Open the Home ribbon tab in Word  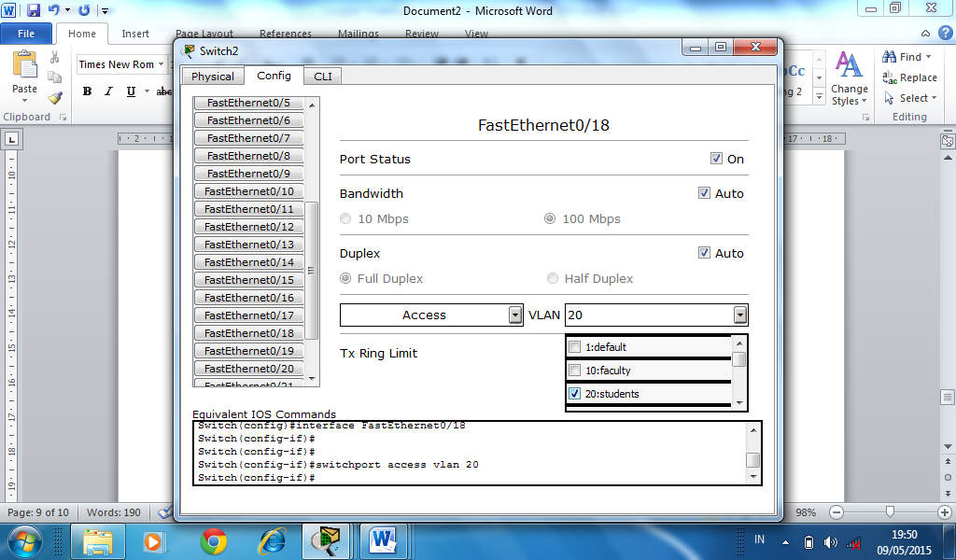pyautogui.click(x=82, y=34)
